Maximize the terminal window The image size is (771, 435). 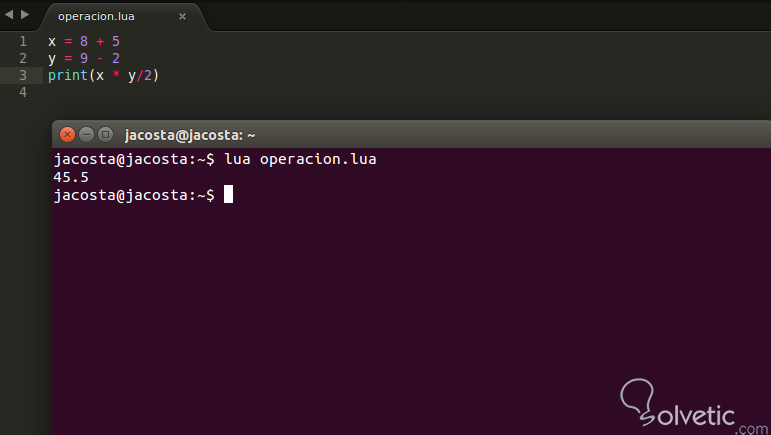pos(104,134)
